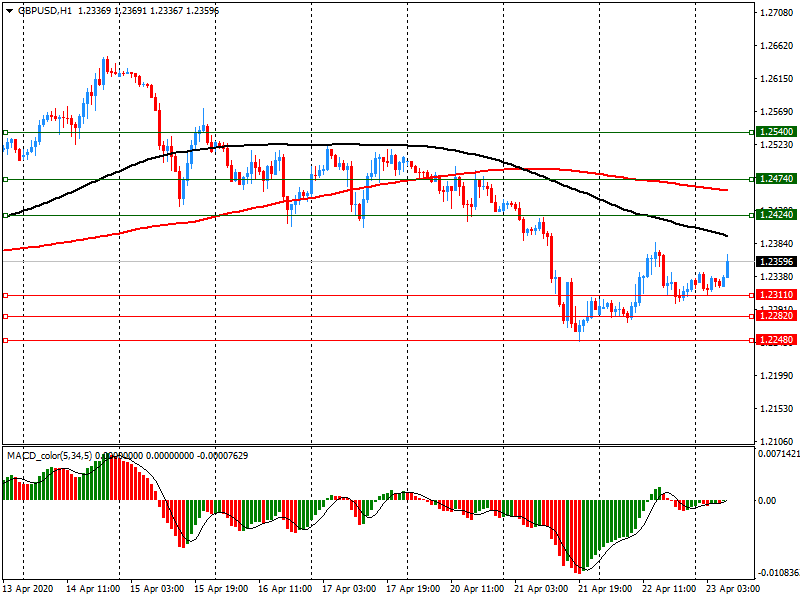800x600 pixels.
Task: Click the left handle of the 1.23110 line
Action: [x=6, y=295]
